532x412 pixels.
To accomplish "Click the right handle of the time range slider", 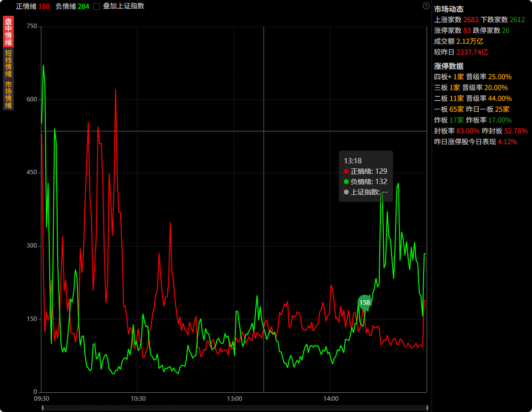I will [x=427, y=408].
